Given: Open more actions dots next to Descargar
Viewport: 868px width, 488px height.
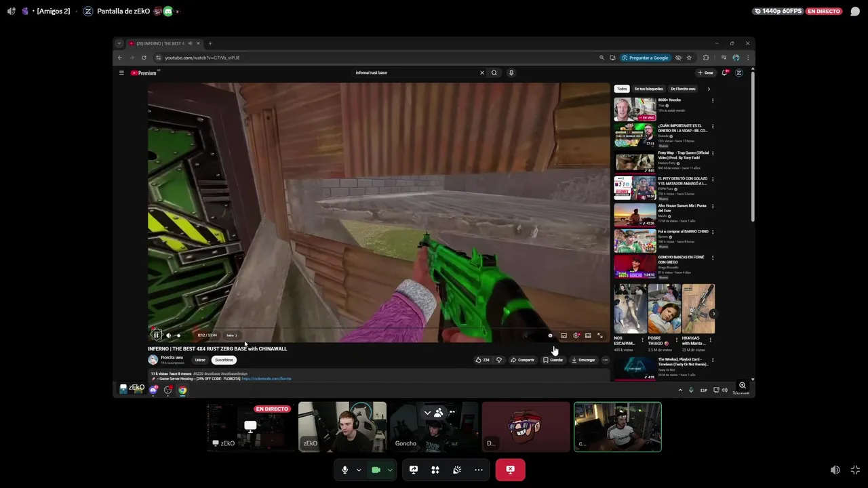Looking at the screenshot, I should pyautogui.click(x=606, y=360).
